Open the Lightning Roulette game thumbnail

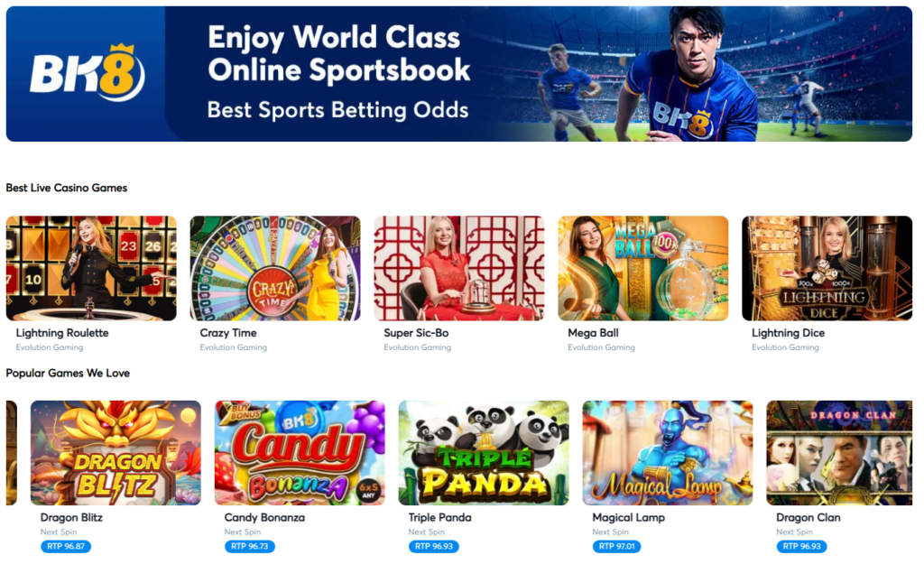(x=91, y=268)
